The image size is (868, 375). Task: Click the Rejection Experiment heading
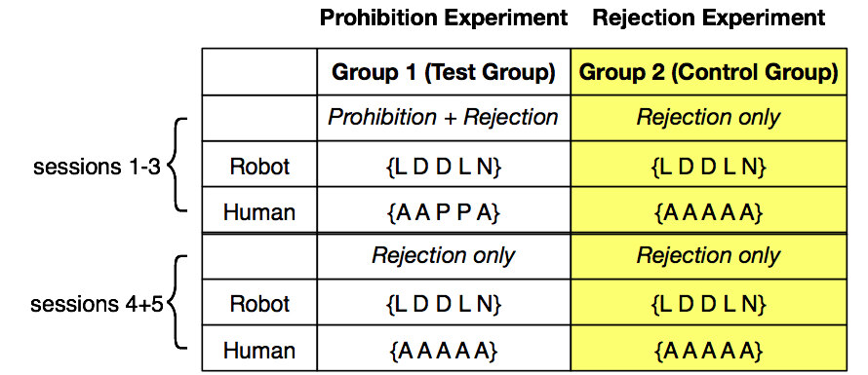tap(709, 19)
